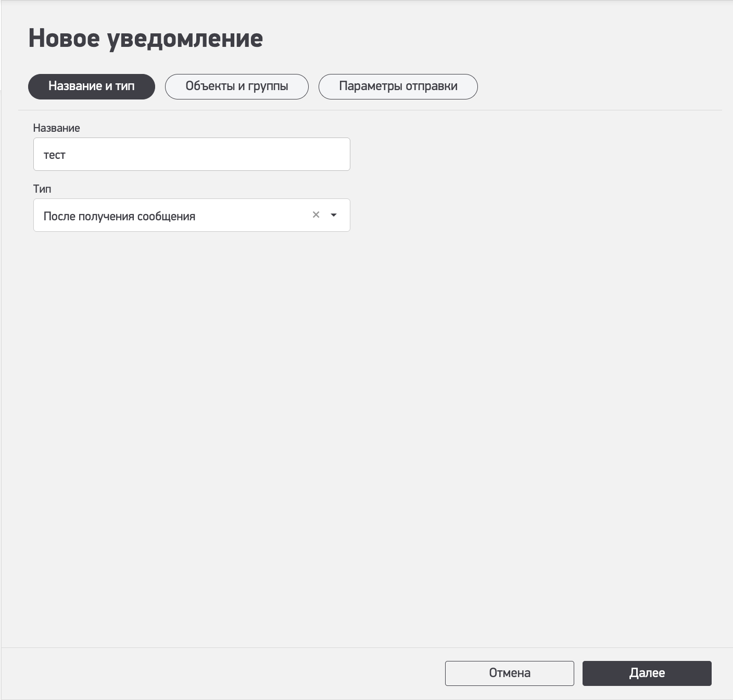733x700 pixels.
Task: Click the empty right part of the Тип box
Action: (x=260, y=215)
